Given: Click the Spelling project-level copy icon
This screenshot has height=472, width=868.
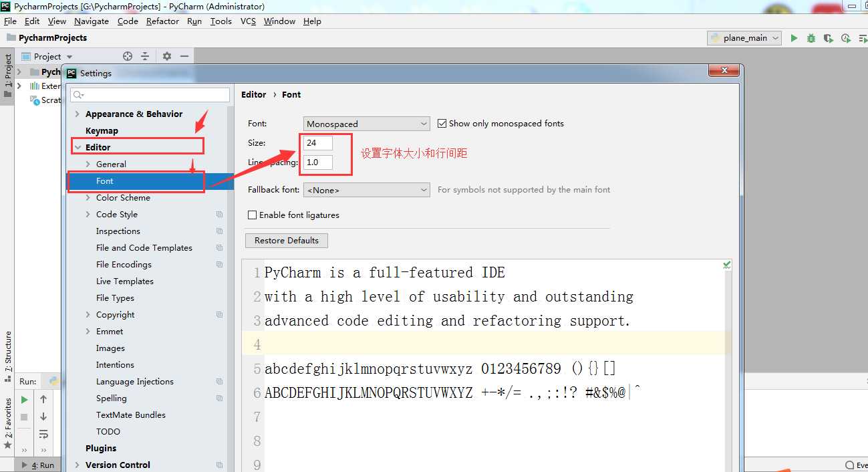Looking at the screenshot, I should point(219,398).
